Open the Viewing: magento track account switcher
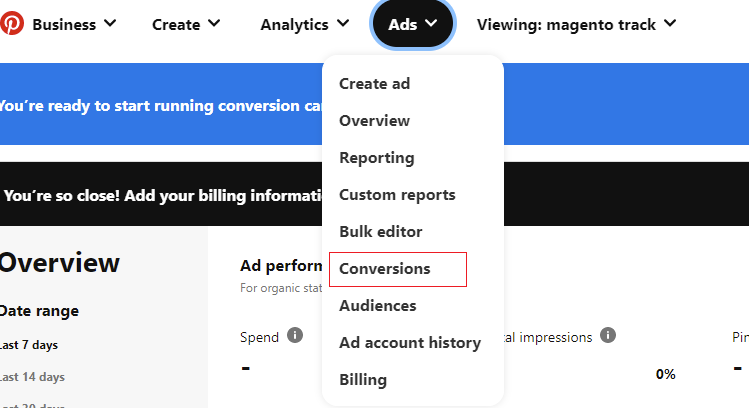749x408 pixels. [576, 24]
